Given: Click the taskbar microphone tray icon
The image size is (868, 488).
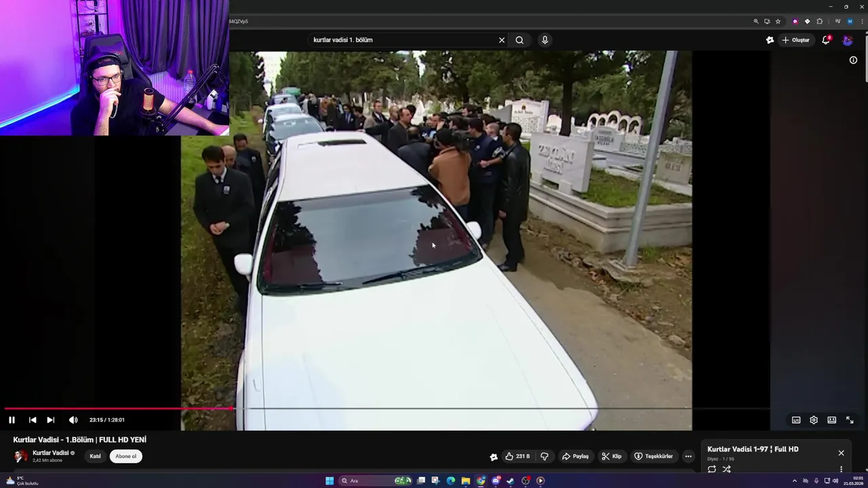Looking at the screenshot, I should tap(816, 481).
